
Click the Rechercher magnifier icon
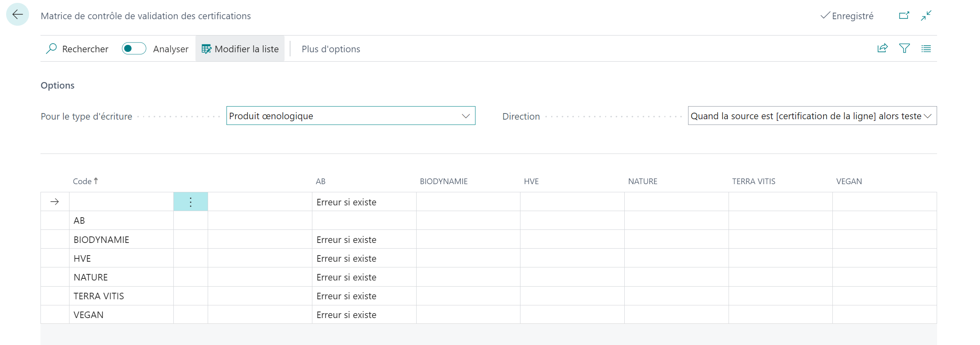pyautogui.click(x=51, y=49)
